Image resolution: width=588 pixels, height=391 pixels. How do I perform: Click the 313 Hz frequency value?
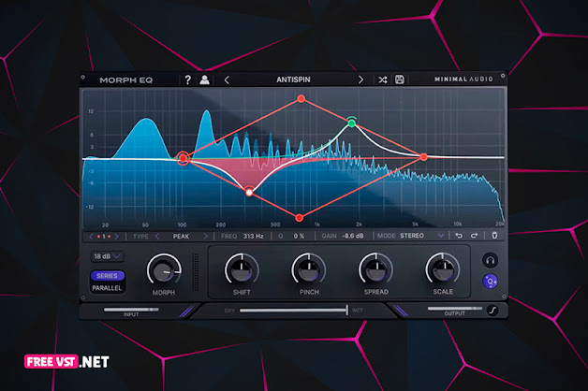[253, 236]
